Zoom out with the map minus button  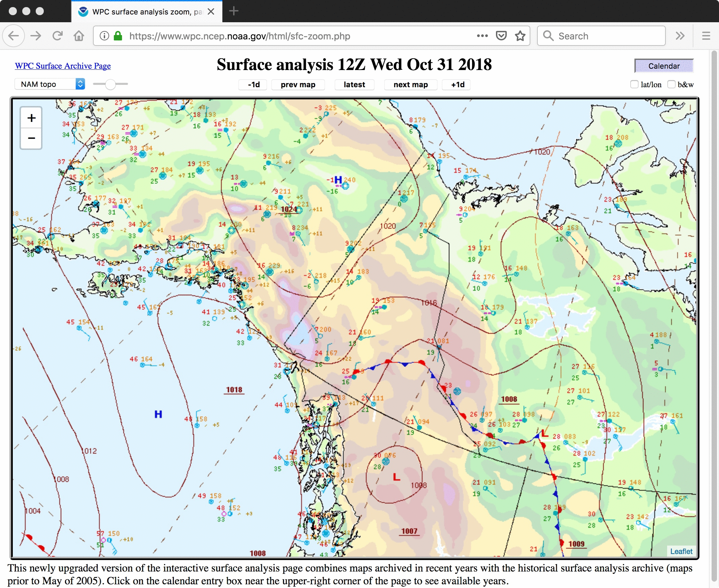(31, 138)
